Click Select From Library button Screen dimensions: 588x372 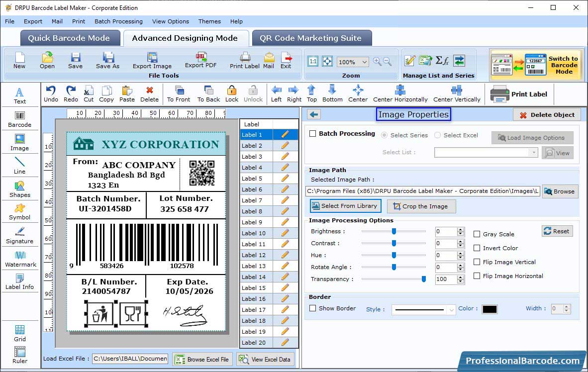(x=345, y=206)
